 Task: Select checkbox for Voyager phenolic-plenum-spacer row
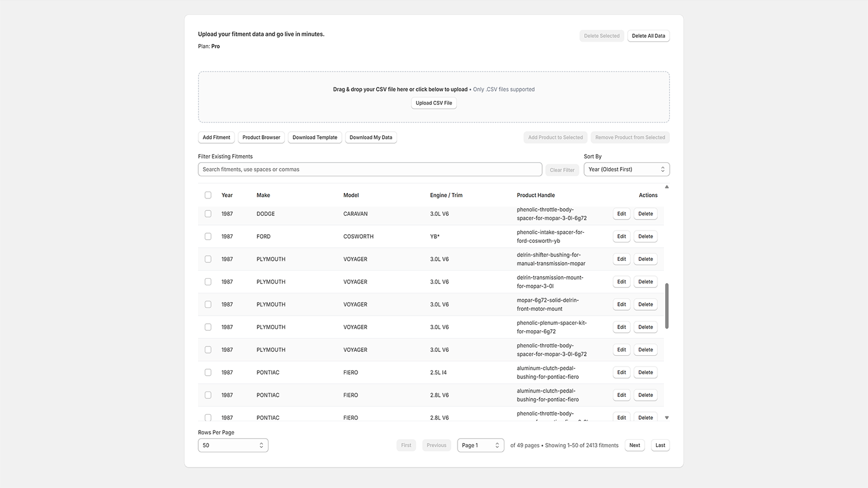(208, 327)
